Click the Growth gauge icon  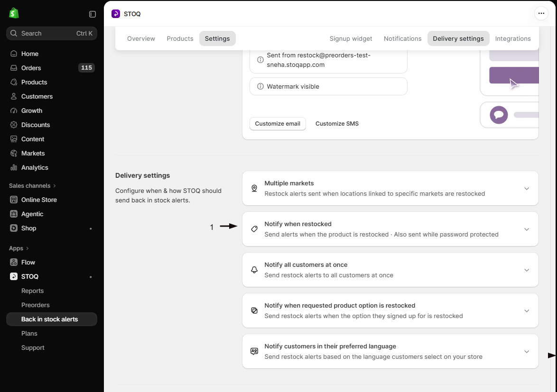tap(14, 110)
